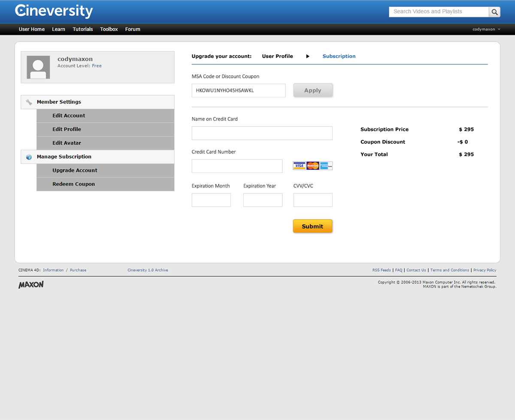Open the Cineversity 1.0 Archive link

tap(148, 270)
